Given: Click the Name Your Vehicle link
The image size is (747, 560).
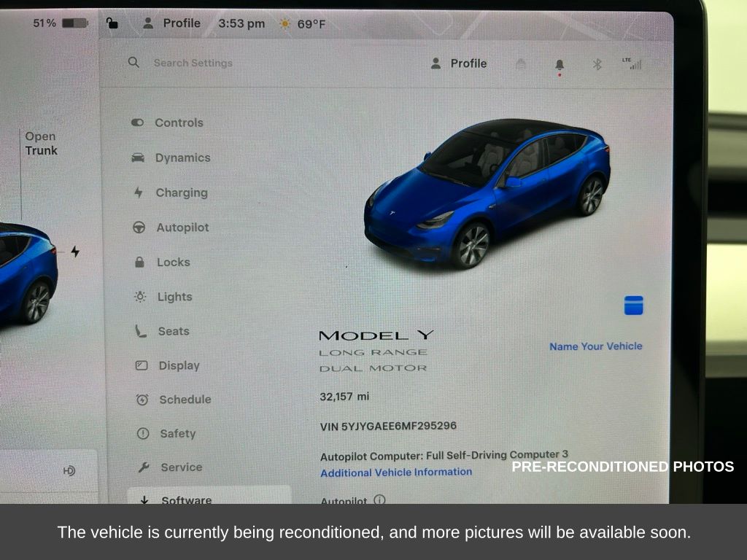Looking at the screenshot, I should coord(595,346).
